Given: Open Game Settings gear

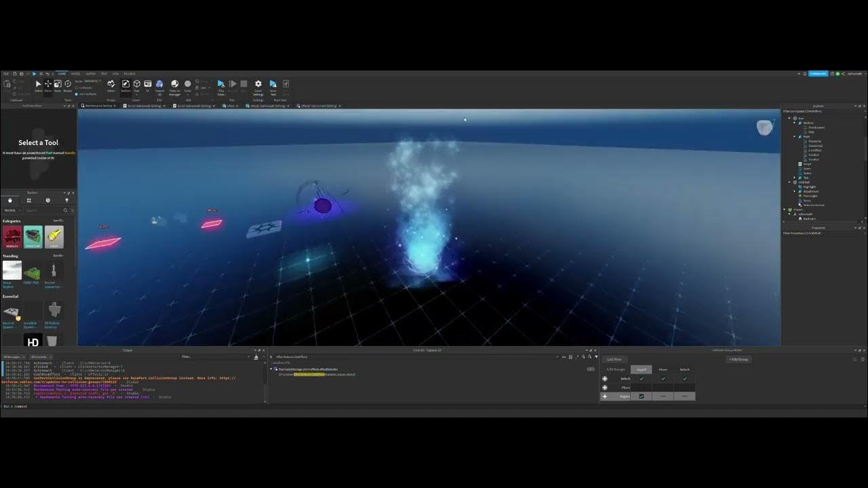Looking at the screenshot, I should [x=258, y=86].
